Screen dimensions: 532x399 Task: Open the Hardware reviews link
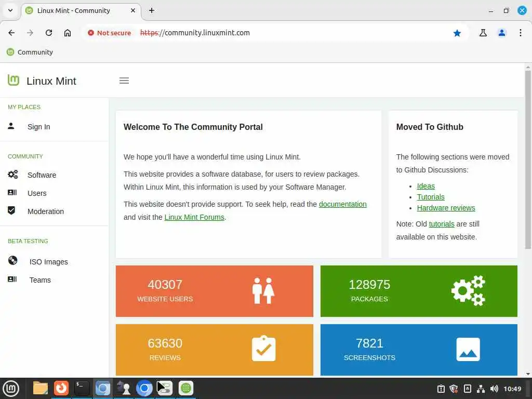446,208
